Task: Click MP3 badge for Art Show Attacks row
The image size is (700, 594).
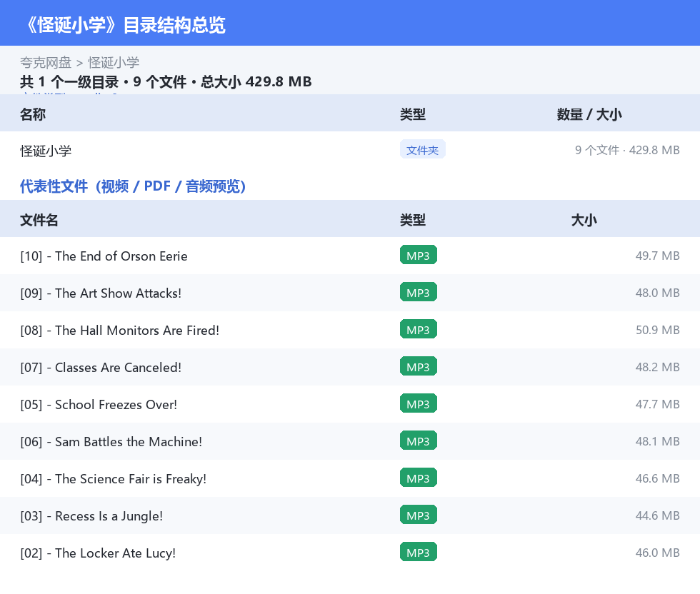Action: (x=419, y=292)
